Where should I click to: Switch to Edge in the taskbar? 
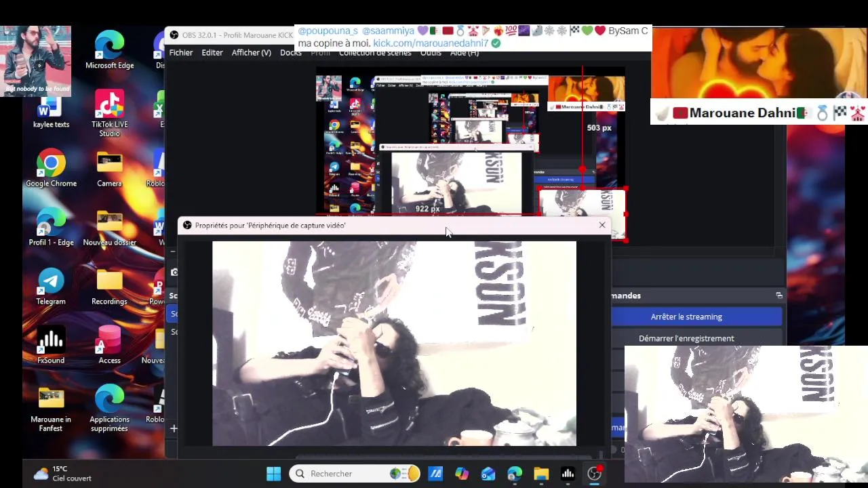[x=515, y=474]
